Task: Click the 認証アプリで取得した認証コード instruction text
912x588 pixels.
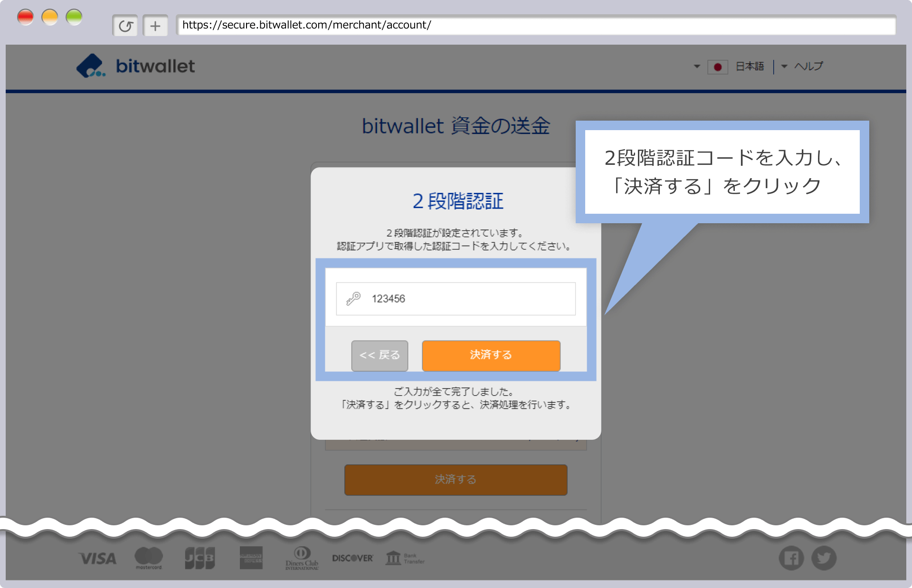Action: [455, 246]
